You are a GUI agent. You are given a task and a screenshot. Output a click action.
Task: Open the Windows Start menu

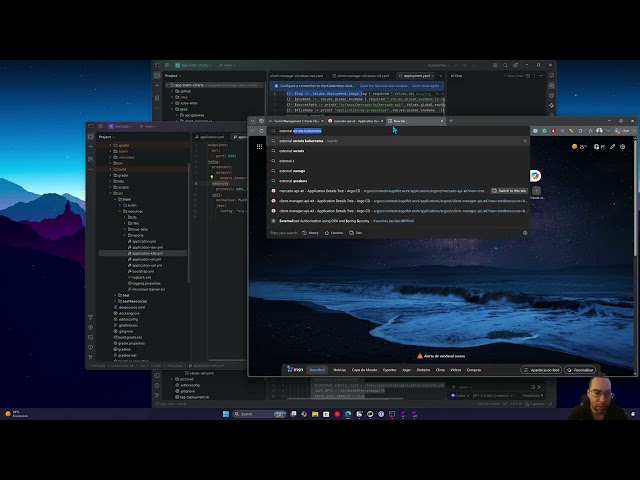pos(226,414)
